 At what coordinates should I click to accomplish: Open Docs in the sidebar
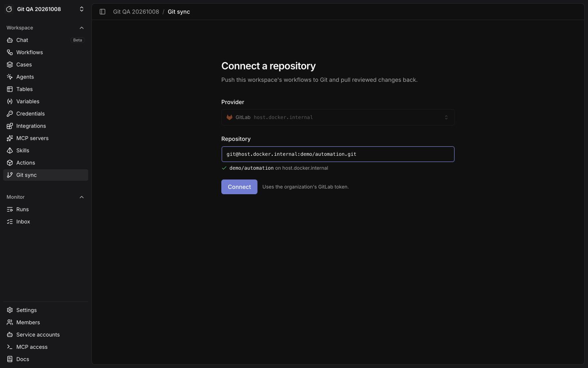click(x=46, y=359)
